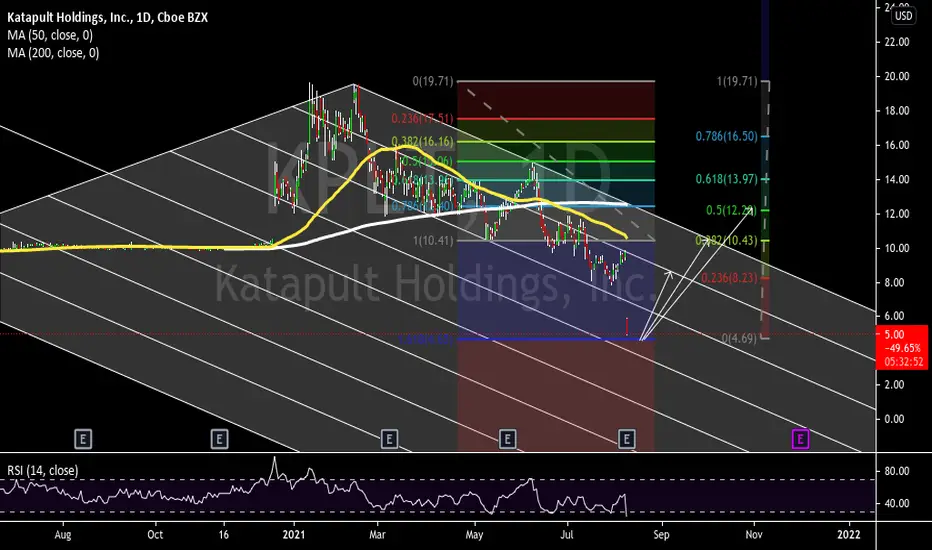Click the Sep label on time axis
This screenshot has height=550, width=932.
coord(661,535)
